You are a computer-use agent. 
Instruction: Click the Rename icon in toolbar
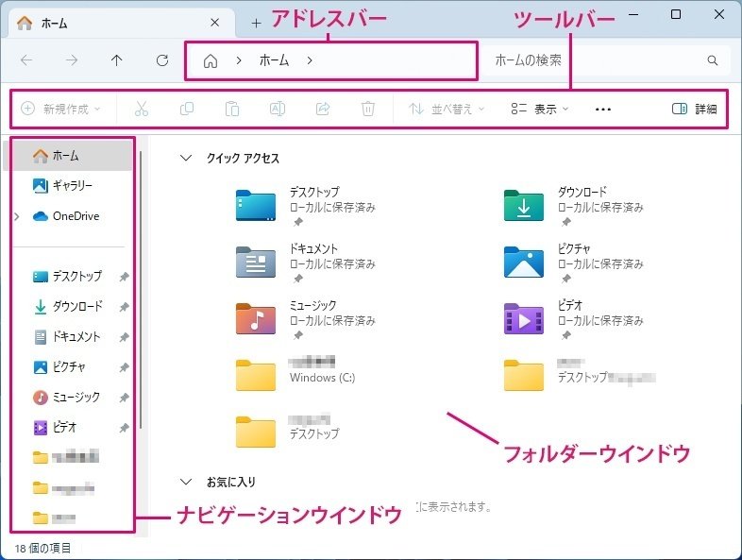278,109
